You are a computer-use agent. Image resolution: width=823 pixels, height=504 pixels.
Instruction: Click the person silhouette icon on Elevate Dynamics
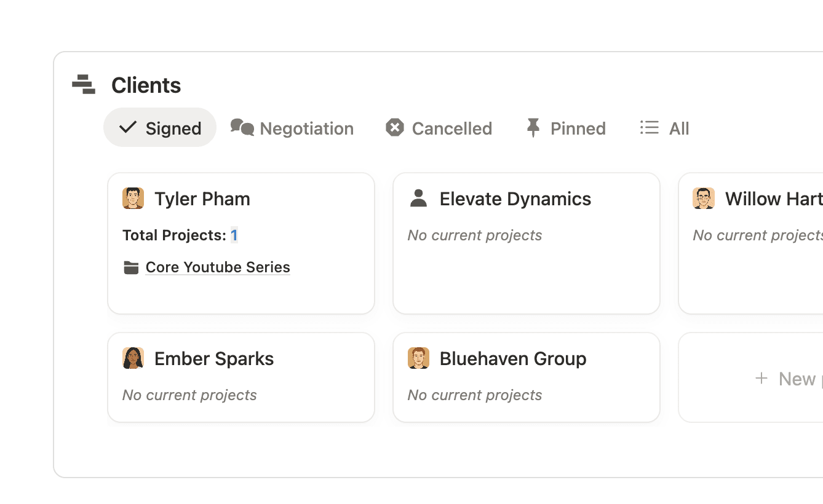[419, 198]
